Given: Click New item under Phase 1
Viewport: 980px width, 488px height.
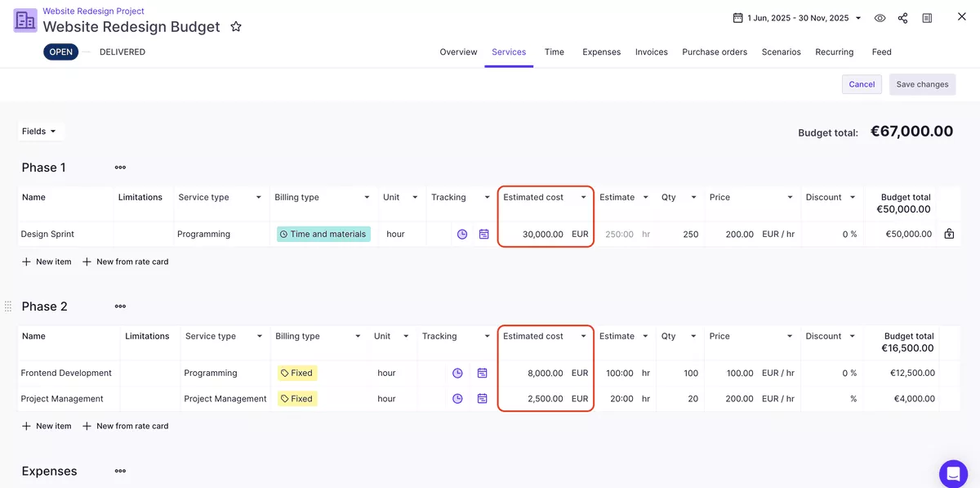Looking at the screenshot, I should click(x=47, y=262).
